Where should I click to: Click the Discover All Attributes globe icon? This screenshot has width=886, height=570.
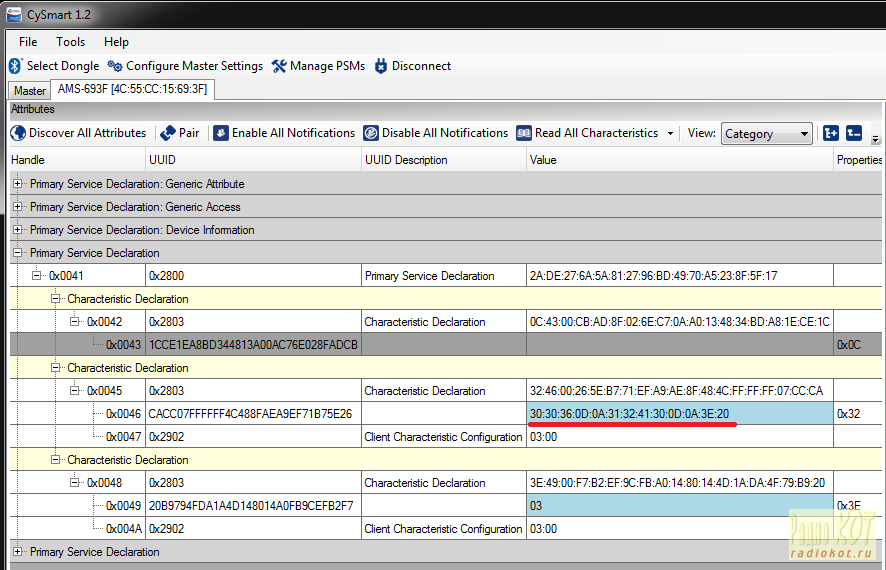18,133
